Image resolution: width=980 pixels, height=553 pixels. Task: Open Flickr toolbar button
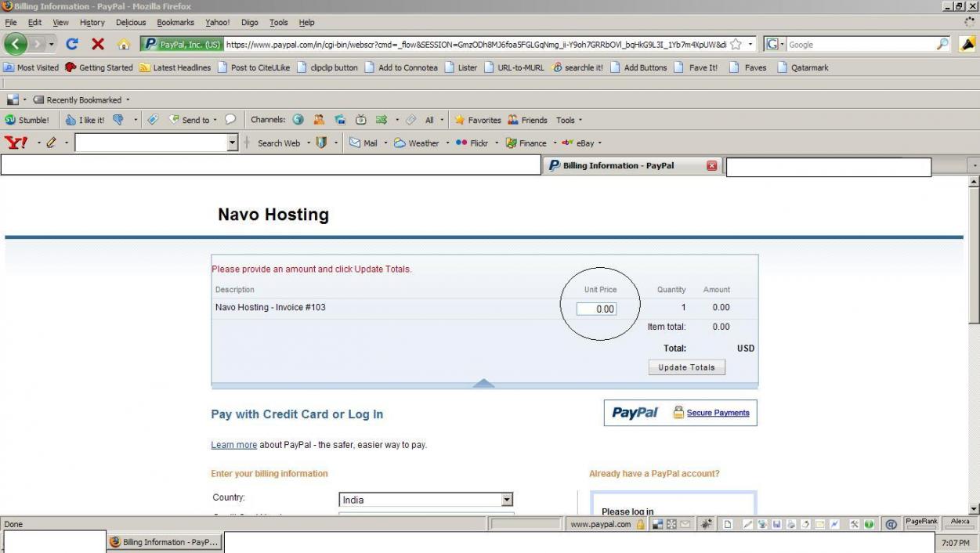click(472, 143)
